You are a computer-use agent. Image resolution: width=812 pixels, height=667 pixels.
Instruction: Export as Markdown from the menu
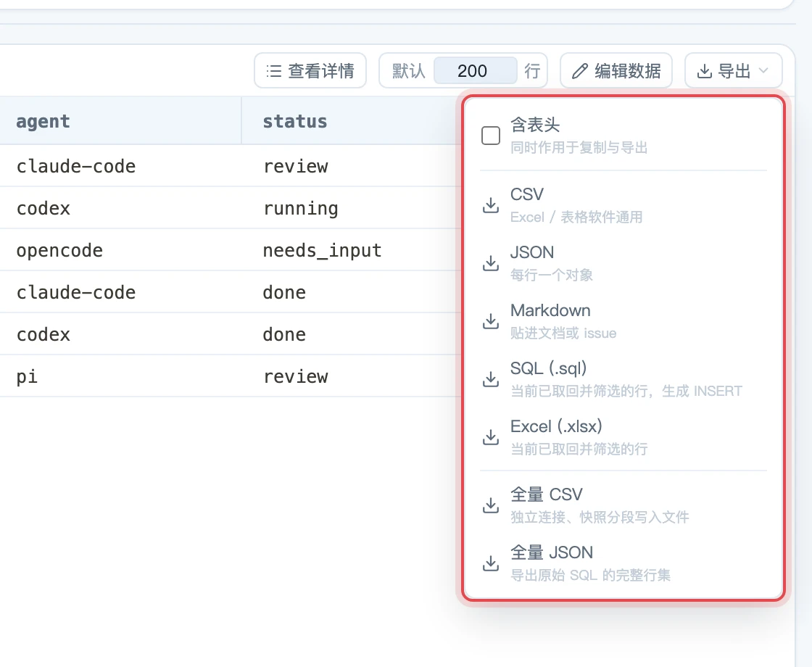click(x=623, y=321)
